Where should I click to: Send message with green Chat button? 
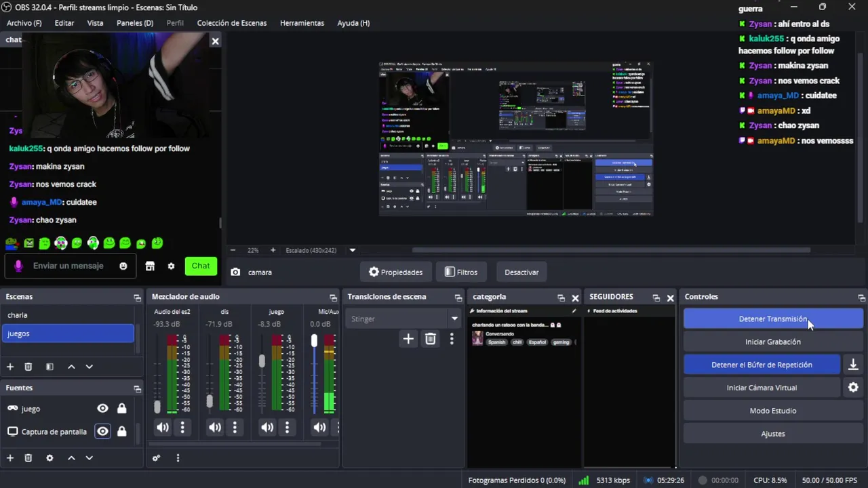tap(201, 266)
